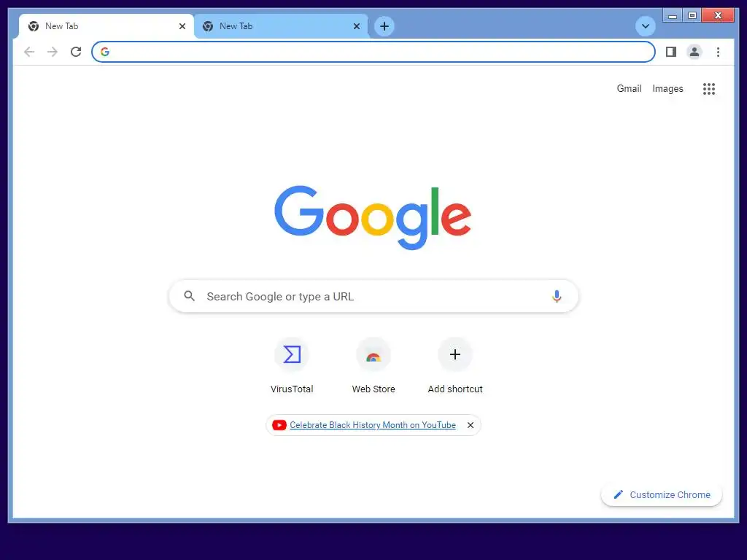This screenshot has height=560, width=747.
Task: Click the Customize Chrome button
Action: [x=662, y=495]
